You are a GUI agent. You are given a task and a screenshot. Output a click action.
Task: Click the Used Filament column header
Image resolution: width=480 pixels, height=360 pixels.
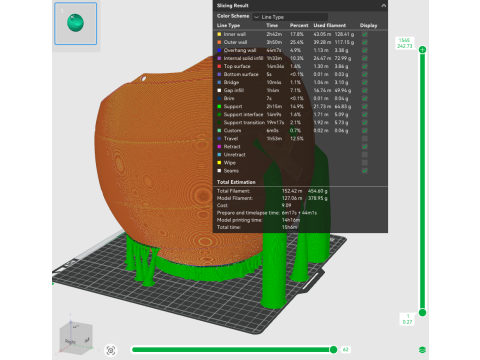click(x=330, y=25)
